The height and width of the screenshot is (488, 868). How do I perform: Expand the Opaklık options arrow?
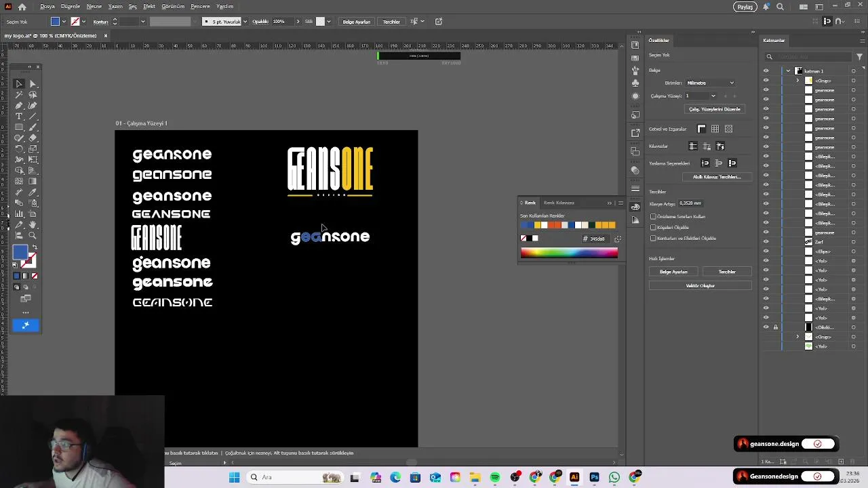[x=298, y=22]
